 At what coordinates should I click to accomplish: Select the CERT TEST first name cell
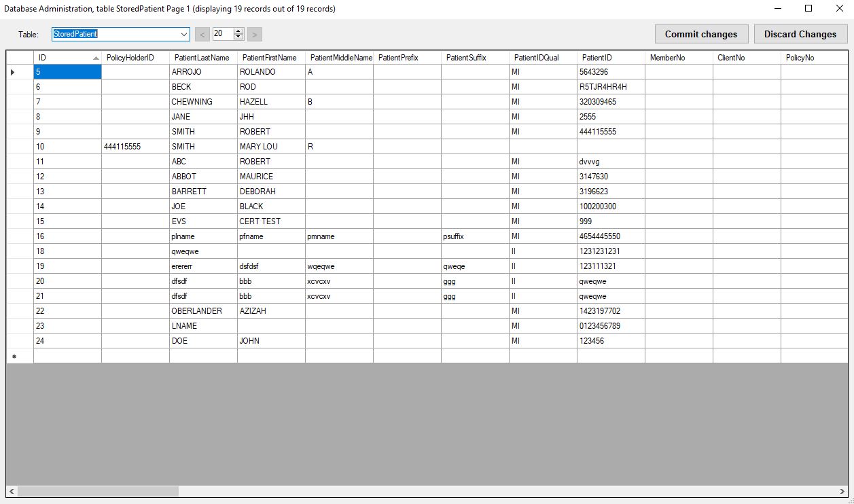271,221
